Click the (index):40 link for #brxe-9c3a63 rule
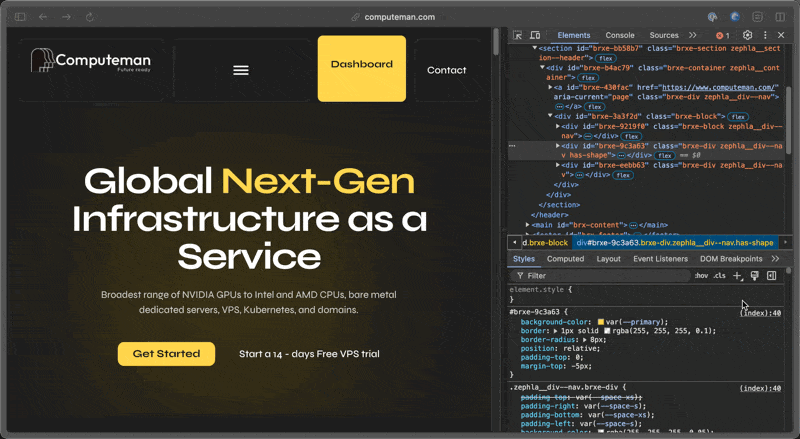This screenshot has height=439, width=800. pos(760,313)
